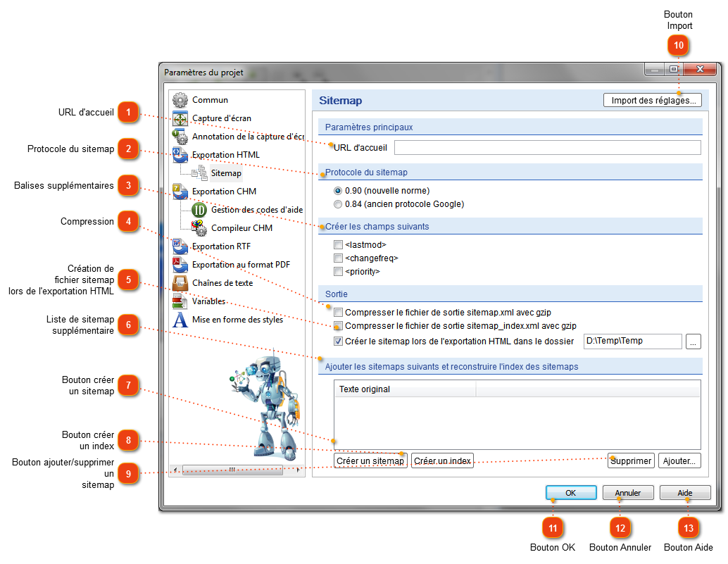This screenshot has height=564, width=728.
Task: Click the Exportation RTF icon
Action: [x=180, y=246]
